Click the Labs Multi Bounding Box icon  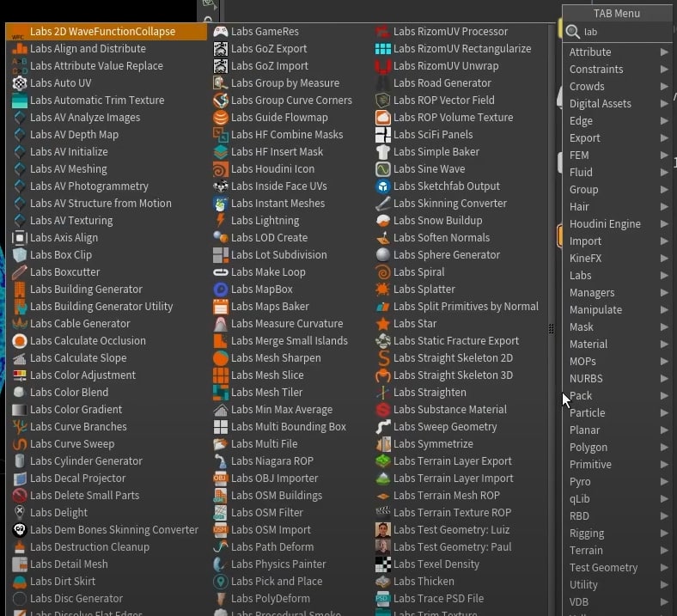221,427
